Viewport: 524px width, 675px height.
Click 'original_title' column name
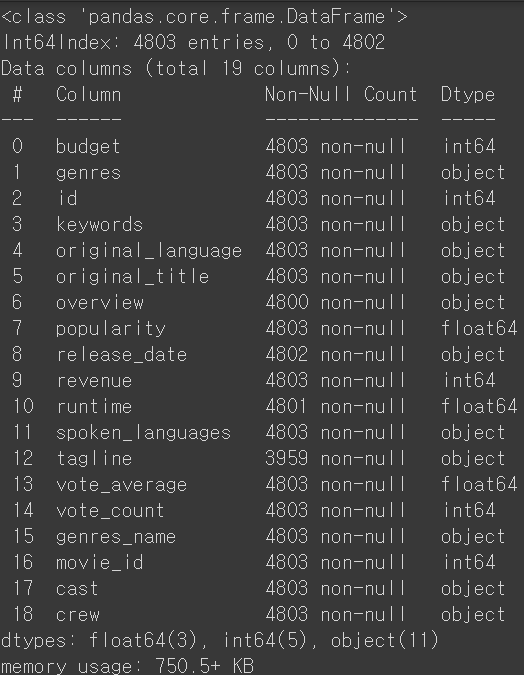tap(133, 276)
